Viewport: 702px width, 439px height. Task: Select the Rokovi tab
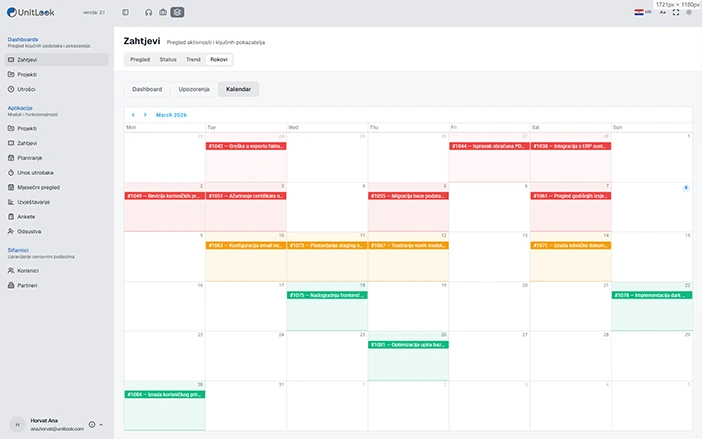click(219, 60)
